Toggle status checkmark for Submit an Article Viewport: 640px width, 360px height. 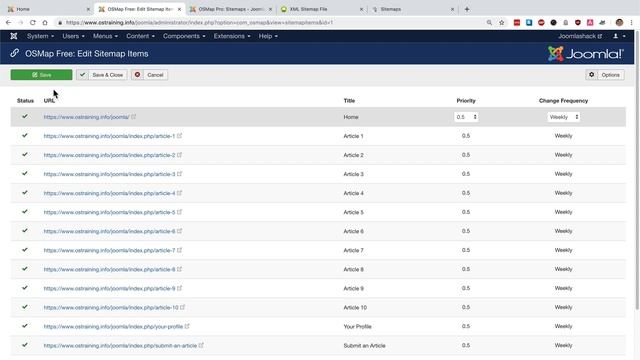(x=25, y=345)
